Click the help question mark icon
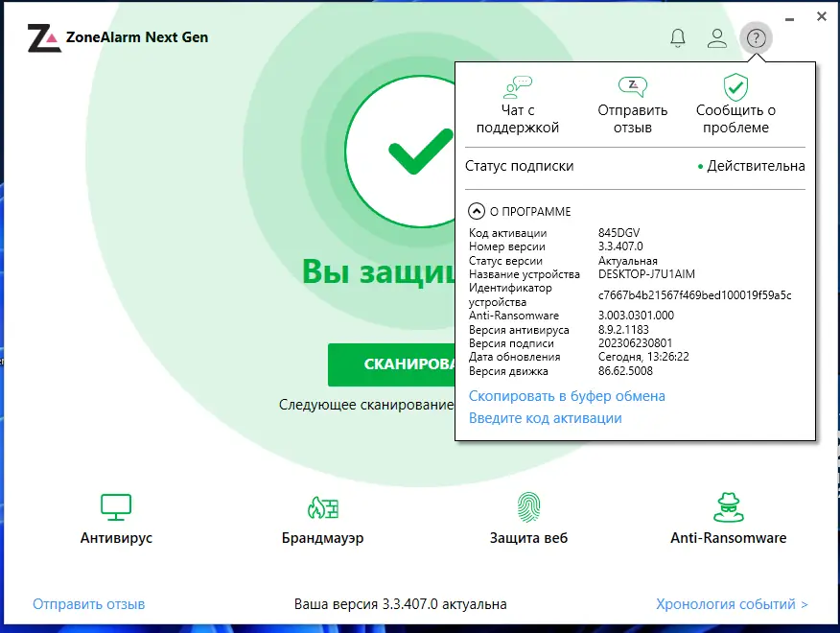 [756, 38]
